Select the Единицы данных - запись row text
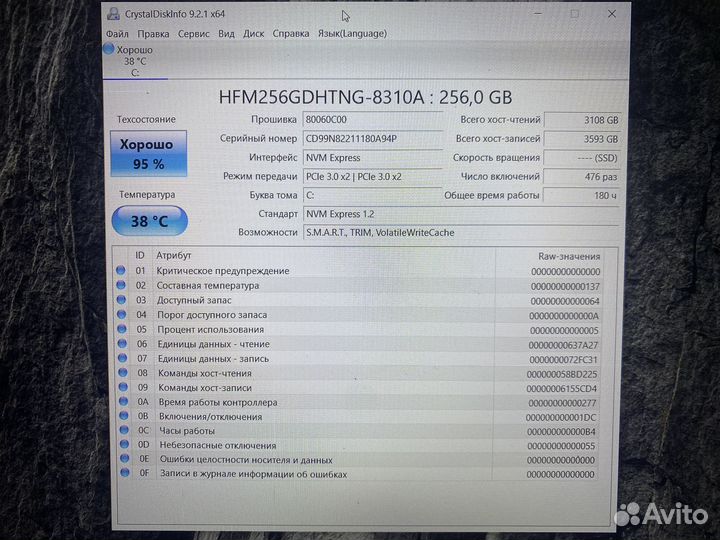Image resolution: width=720 pixels, height=540 pixels. (214, 359)
